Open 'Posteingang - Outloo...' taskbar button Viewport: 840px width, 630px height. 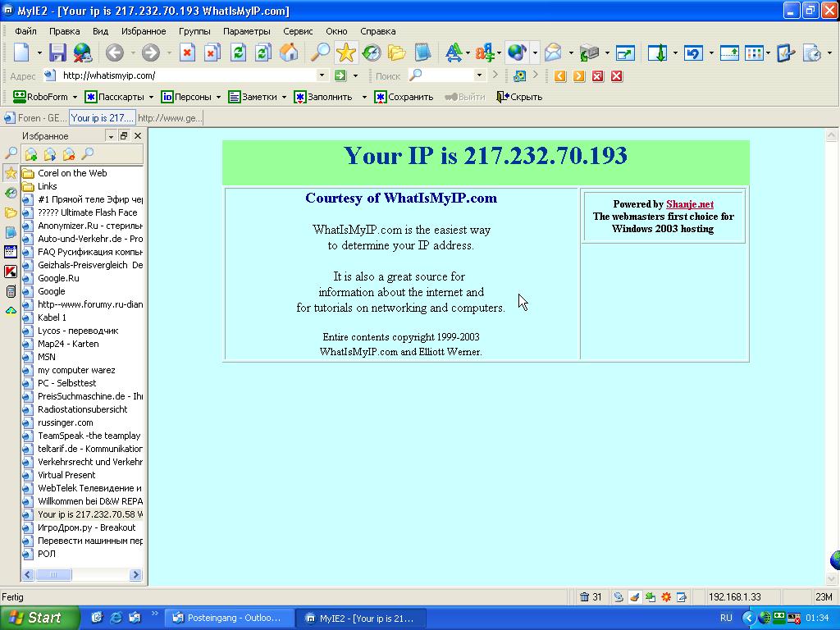tap(229, 618)
